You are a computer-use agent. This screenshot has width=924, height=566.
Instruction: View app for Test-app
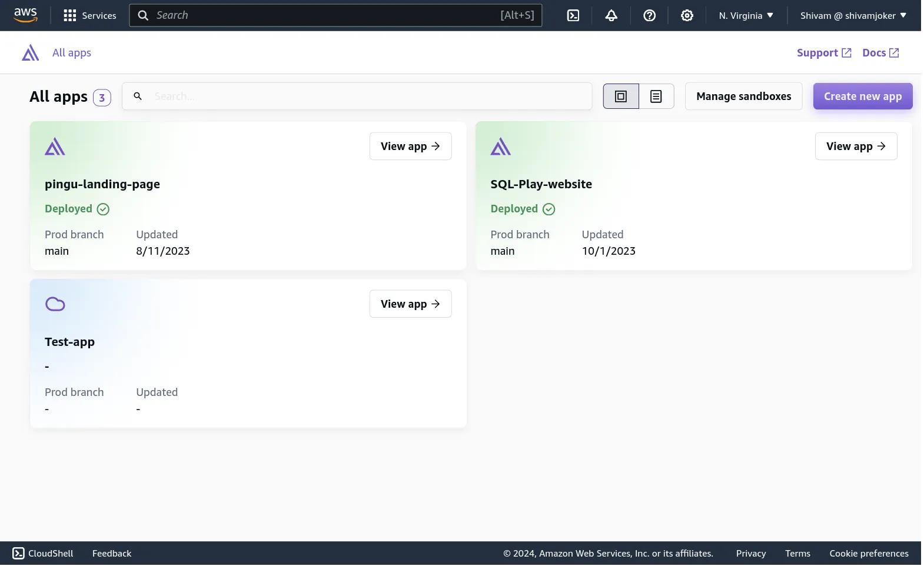coord(410,304)
